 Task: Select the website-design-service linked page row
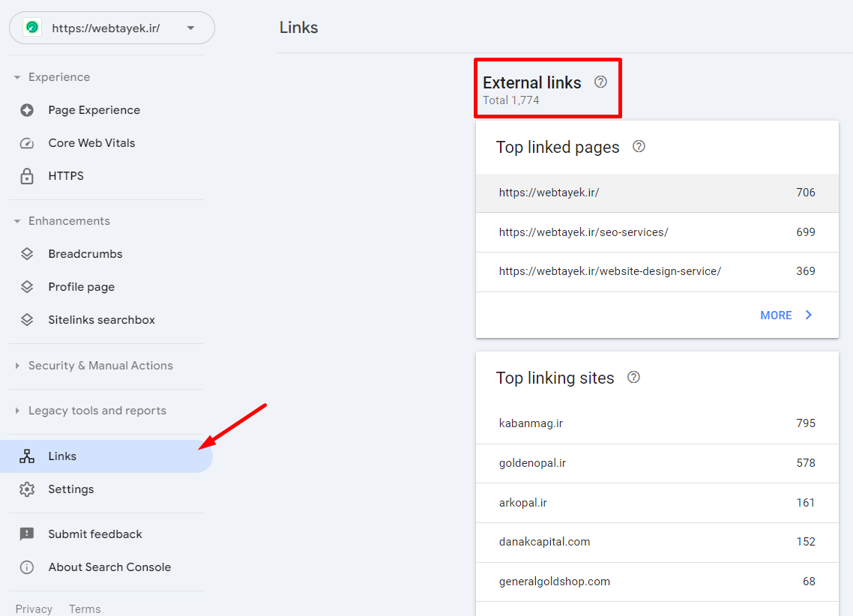click(657, 272)
